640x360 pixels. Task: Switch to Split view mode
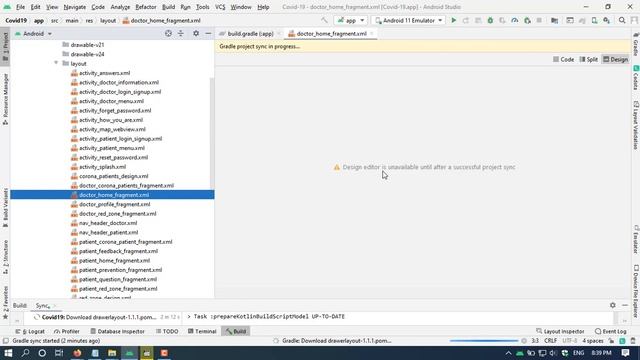589,59
